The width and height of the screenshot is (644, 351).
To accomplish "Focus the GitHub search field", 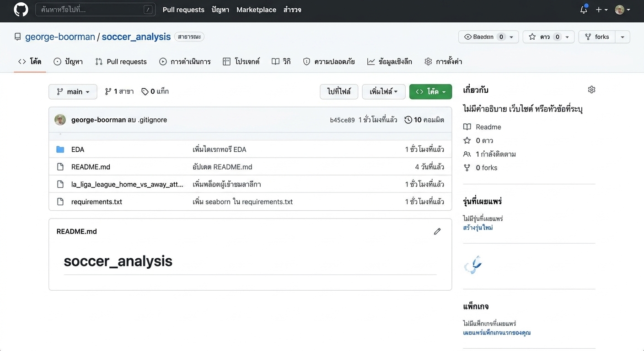I will 95,10.
